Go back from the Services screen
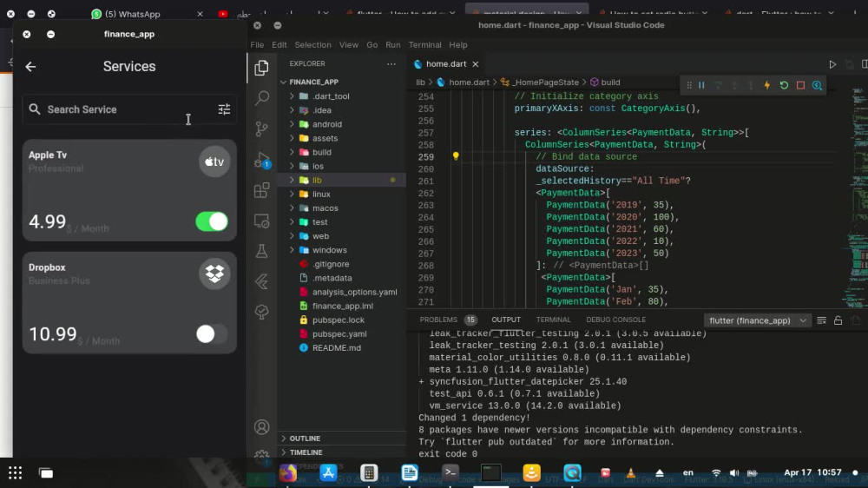Screen dimensions: 868x488 pos(30,67)
